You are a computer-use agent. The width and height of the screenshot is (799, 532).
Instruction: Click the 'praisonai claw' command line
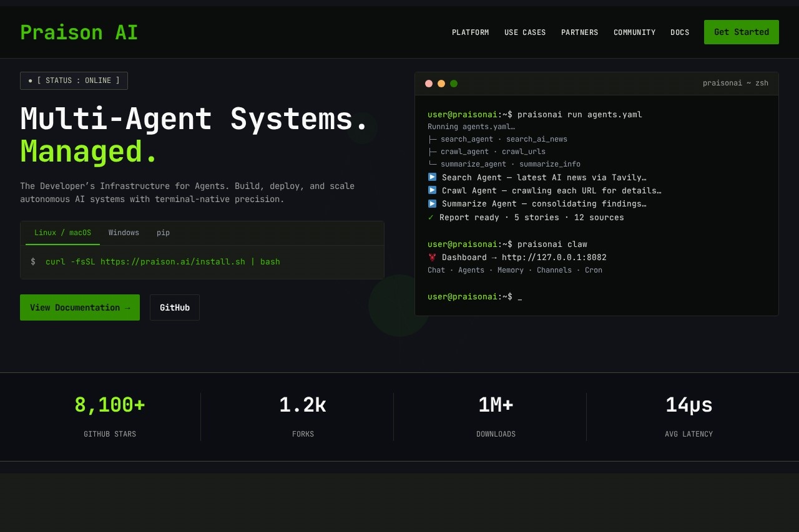tap(507, 244)
